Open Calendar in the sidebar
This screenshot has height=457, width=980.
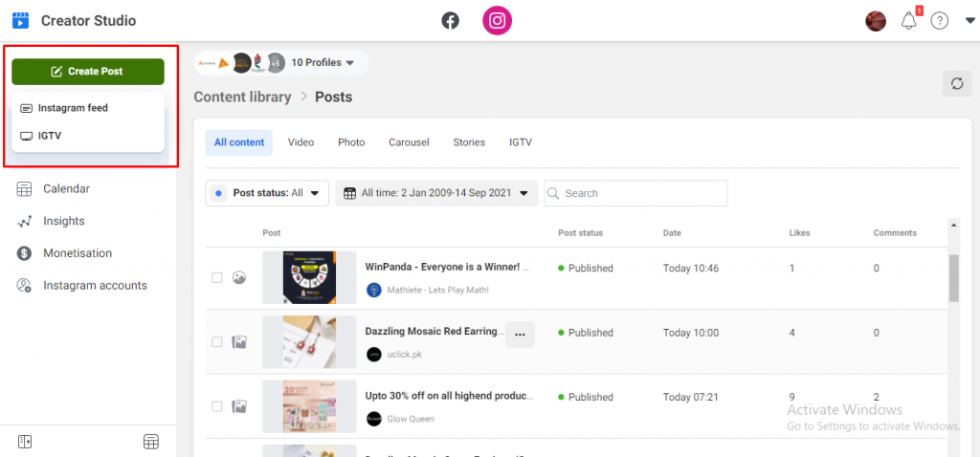(66, 188)
